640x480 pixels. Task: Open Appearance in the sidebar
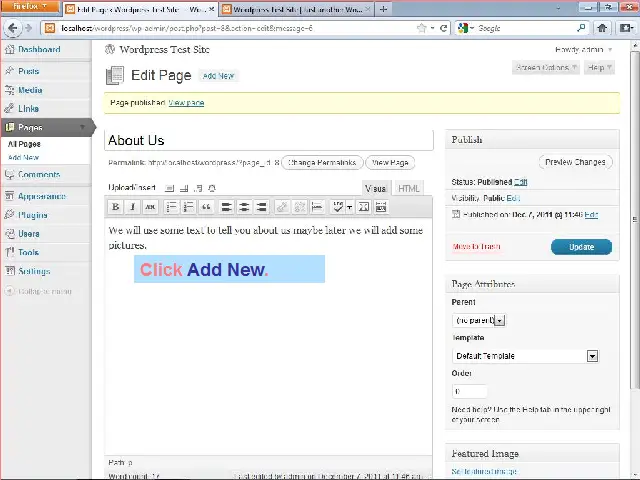pyautogui.click(x=42, y=196)
